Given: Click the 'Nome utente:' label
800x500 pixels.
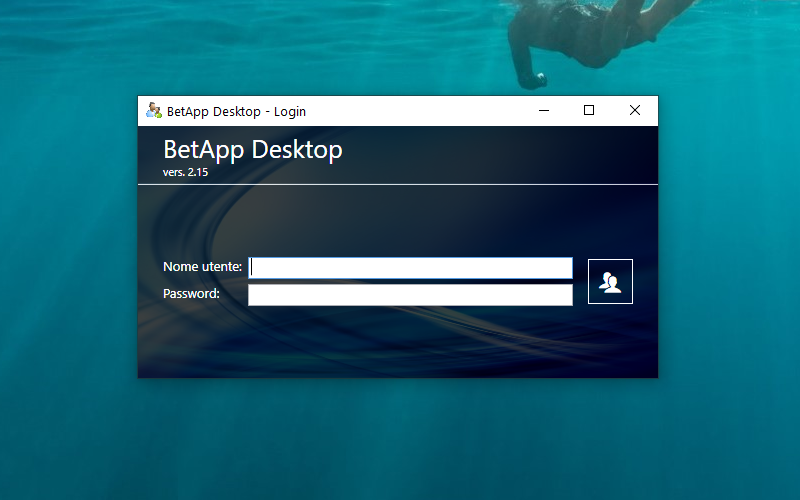Looking at the screenshot, I should click(x=203, y=267).
